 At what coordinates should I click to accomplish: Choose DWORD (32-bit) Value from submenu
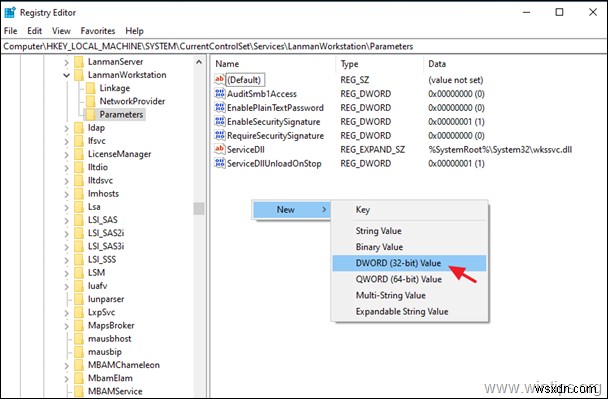[409, 263]
